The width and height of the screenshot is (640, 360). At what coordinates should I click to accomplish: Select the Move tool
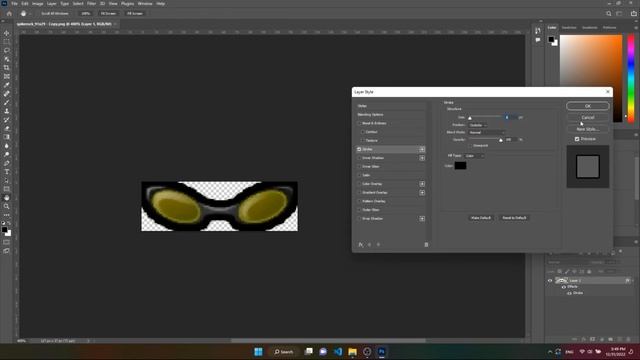(7, 33)
